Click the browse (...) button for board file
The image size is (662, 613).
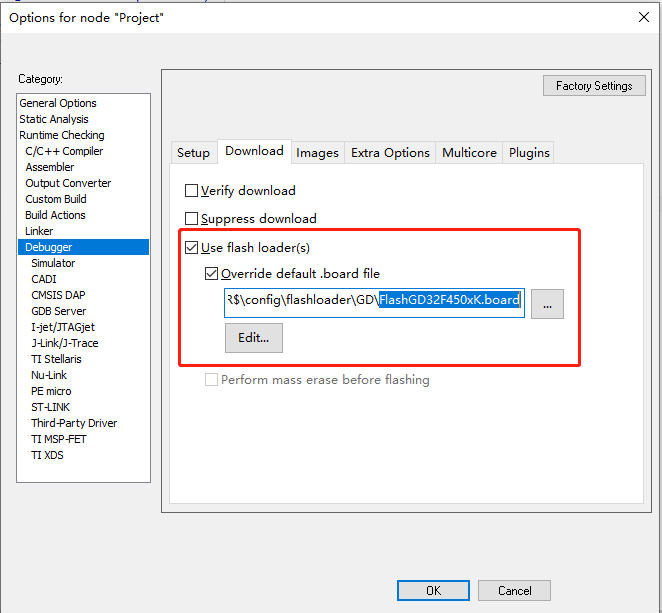pyautogui.click(x=547, y=304)
